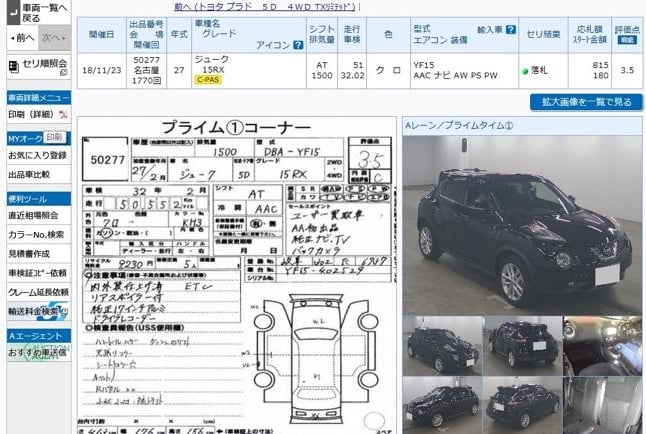The width and height of the screenshot is (646, 434).
Task: Go to previous vehicle (前へ)
Action: (x=22, y=38)
